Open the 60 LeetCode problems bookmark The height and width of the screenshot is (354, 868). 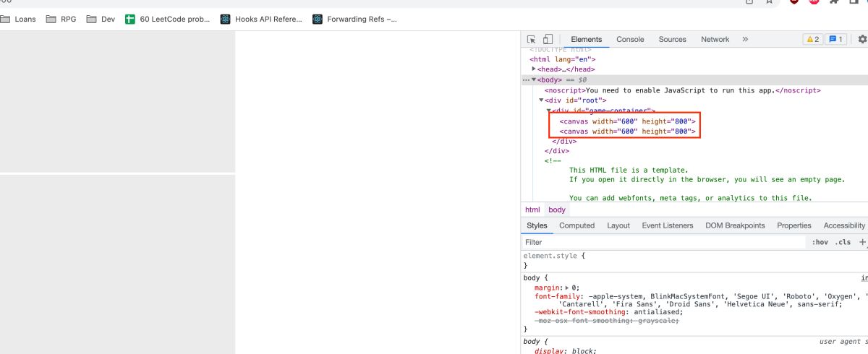tap(167, 19)
